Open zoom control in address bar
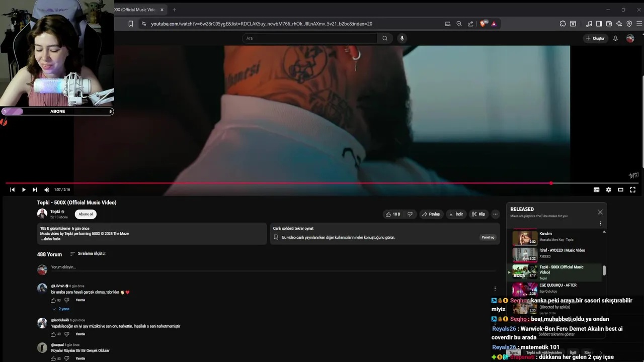Viewport: 644px width, 362px height. [459, 24]
